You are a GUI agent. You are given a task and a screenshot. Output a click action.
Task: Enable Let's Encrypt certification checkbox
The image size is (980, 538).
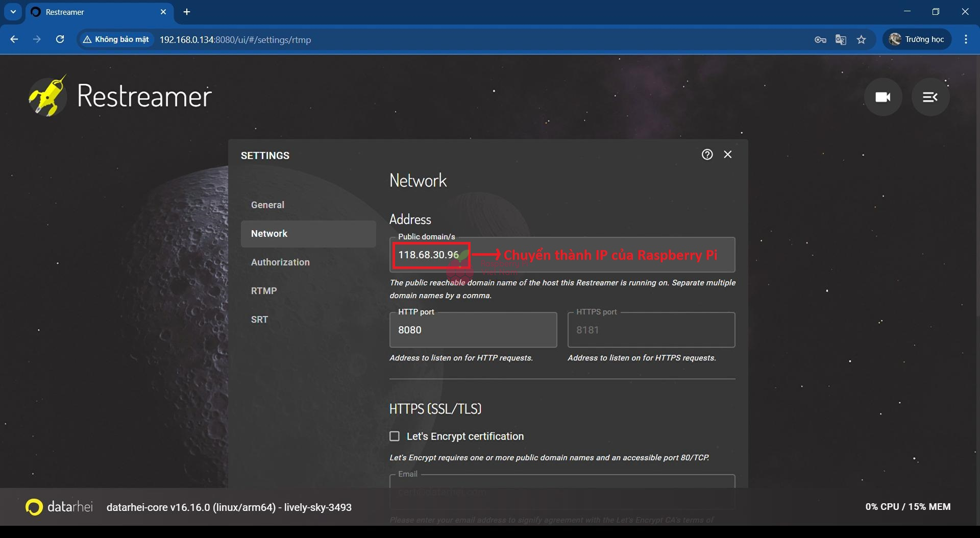[x=395, y=436]
